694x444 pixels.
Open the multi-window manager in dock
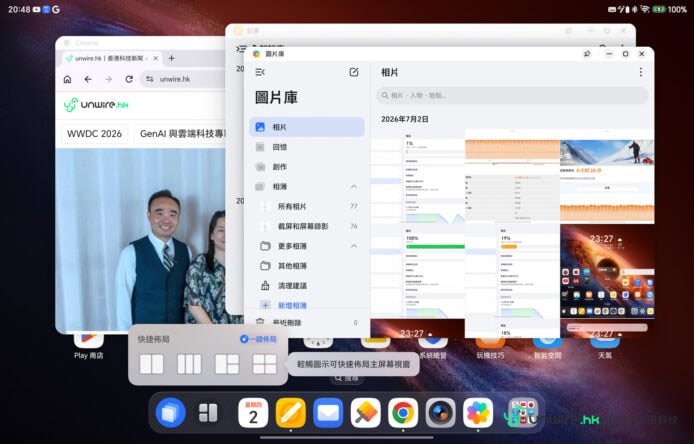(170, 413)
